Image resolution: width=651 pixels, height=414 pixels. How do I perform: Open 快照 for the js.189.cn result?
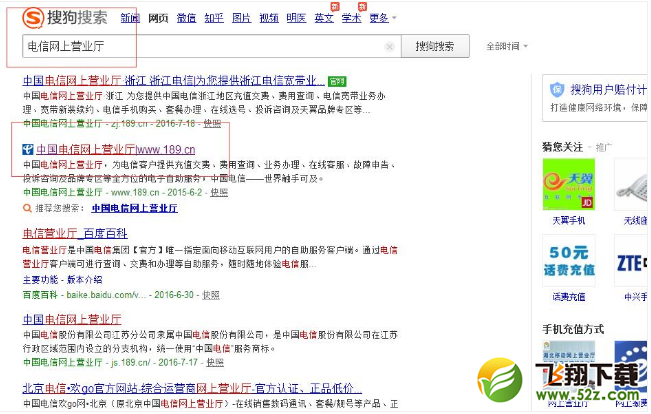click(215, 362)
